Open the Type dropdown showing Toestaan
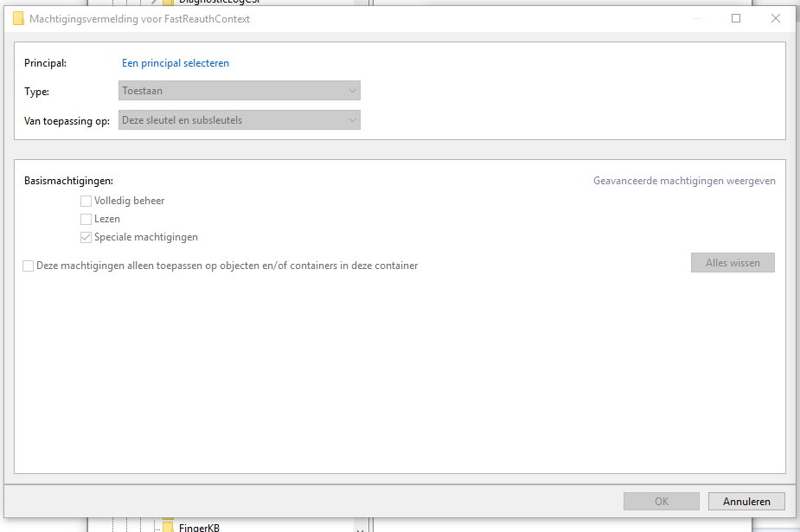800x532 pixels. pyautogui.click(x=240, y=91)
